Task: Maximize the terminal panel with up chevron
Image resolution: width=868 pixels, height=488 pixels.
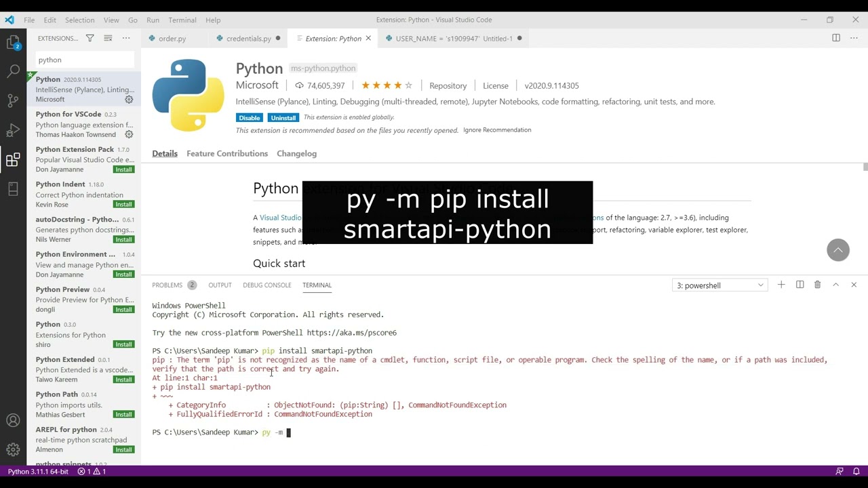Action: [x=835, y=285]
